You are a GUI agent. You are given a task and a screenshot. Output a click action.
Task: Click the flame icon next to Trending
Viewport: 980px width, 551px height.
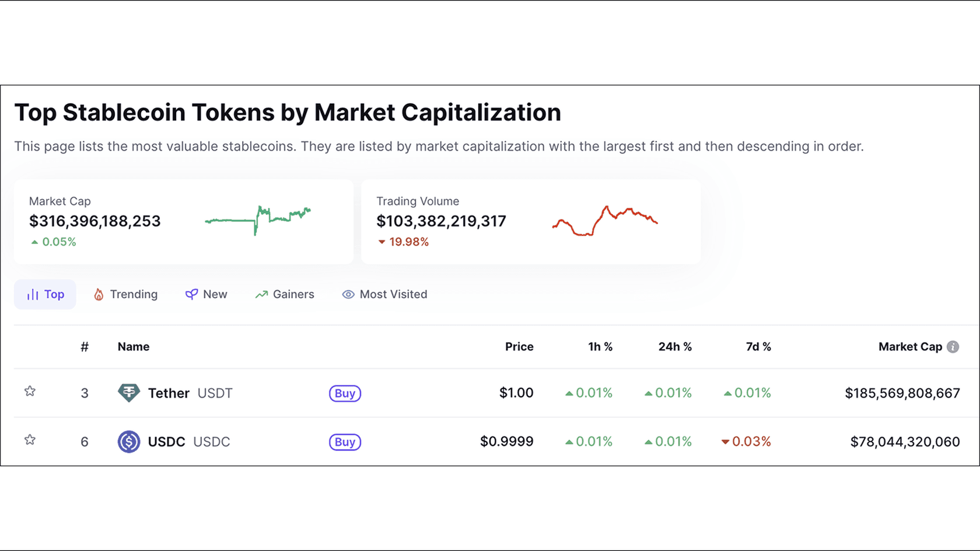point(99,294)
